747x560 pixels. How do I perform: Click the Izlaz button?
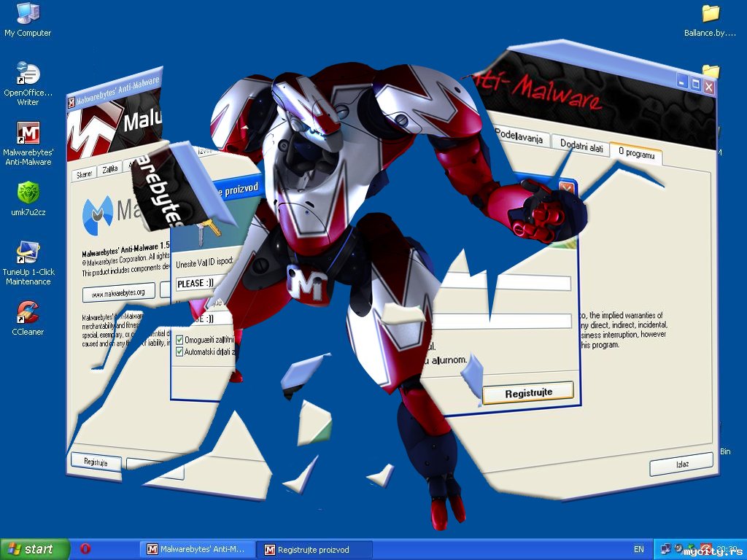(x=681, y=464)
